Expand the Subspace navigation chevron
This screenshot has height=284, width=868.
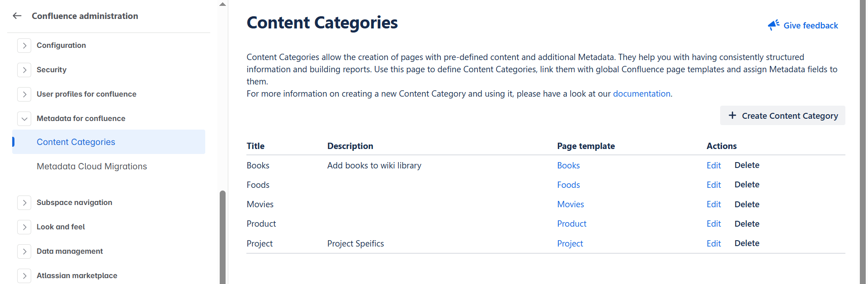pos(24,203)
